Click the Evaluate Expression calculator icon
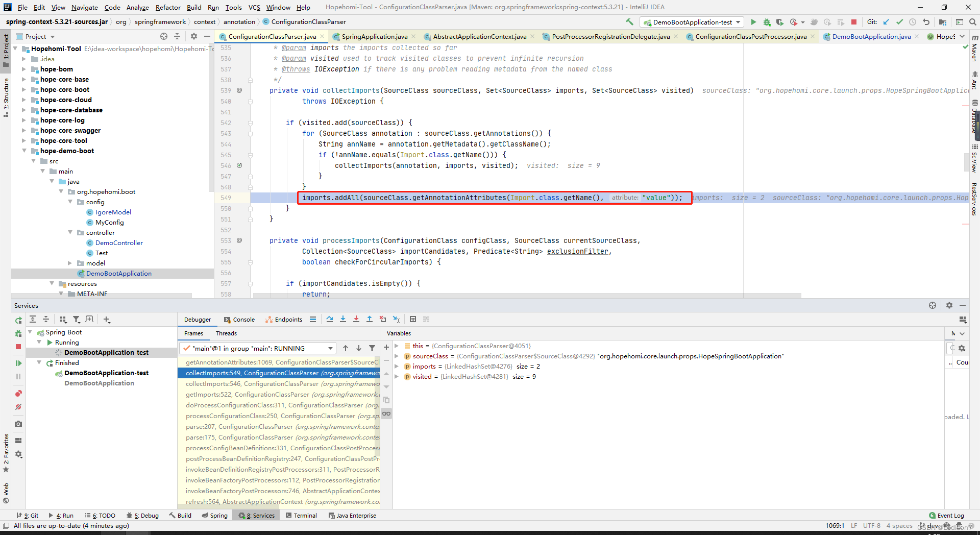 (x=413, y=320)
